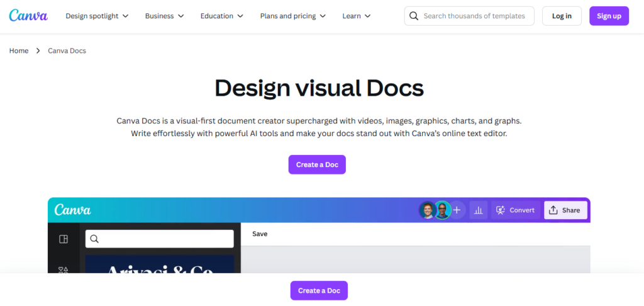Click Create a Doc below description
Image resolution: width=644 pixels, height=306 pixels.
[317, 164]
